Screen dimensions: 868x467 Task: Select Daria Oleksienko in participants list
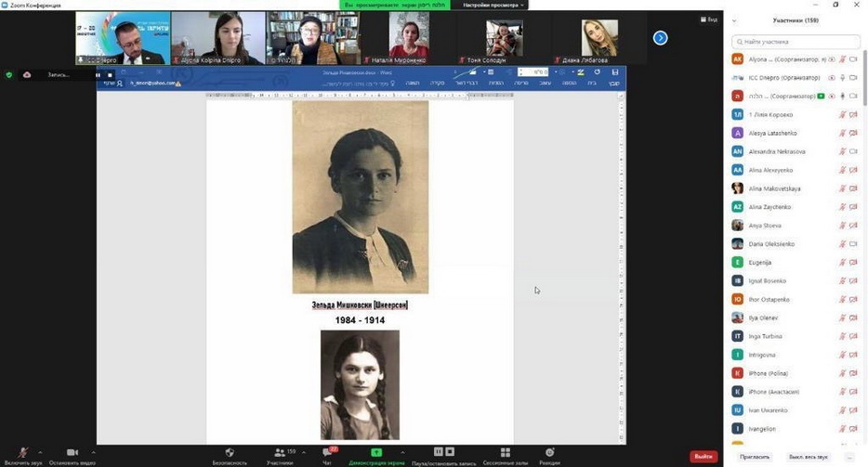tap(771, 244)
